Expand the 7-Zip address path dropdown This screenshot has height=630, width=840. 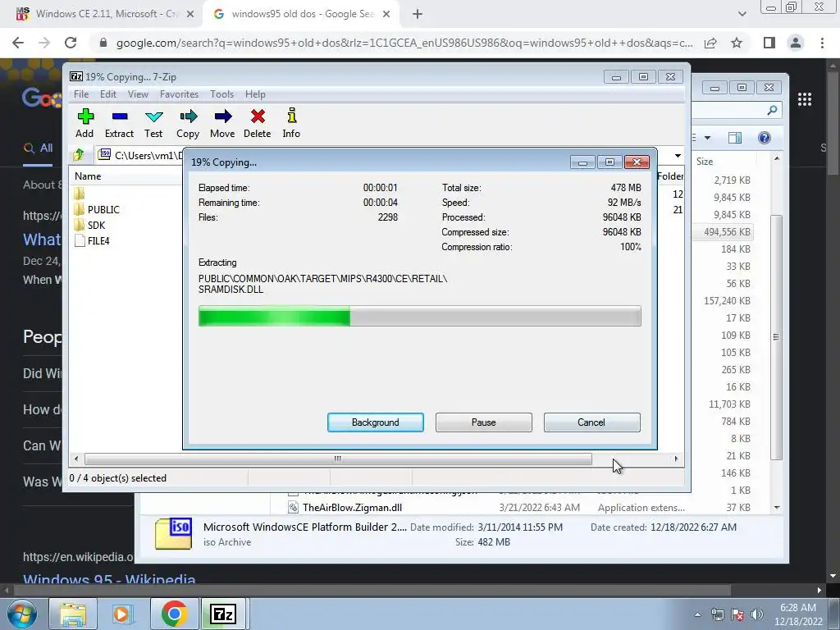tap(678, 156)
